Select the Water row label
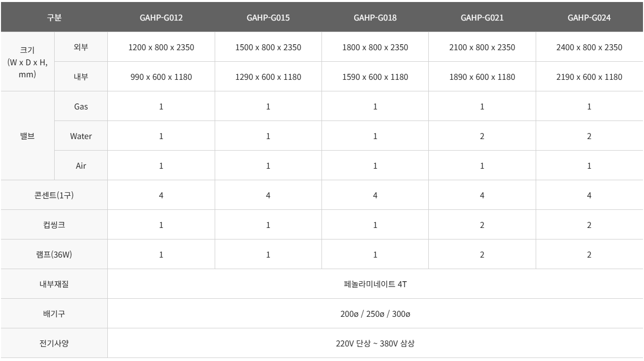The image size is (644, 361). coord(81,136)
